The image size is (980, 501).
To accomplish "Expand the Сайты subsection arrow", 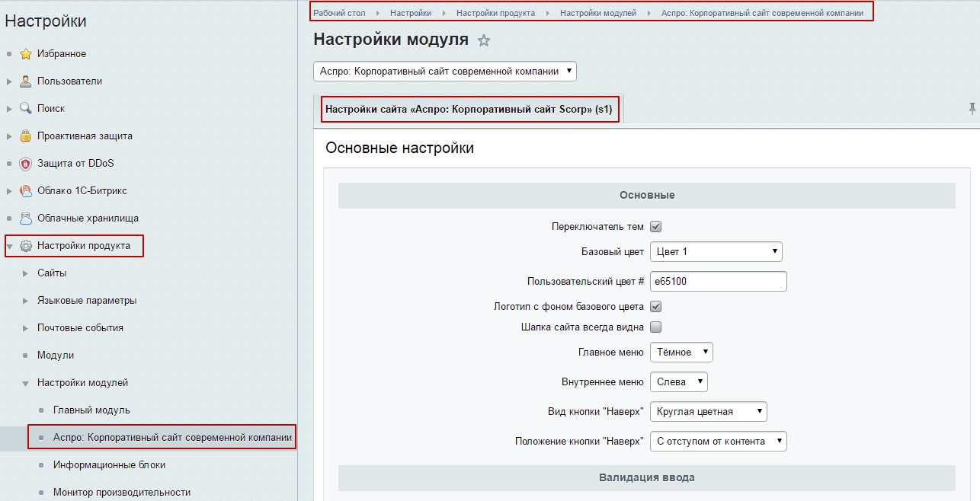I will pyautogui.click(x=25, y=273).
